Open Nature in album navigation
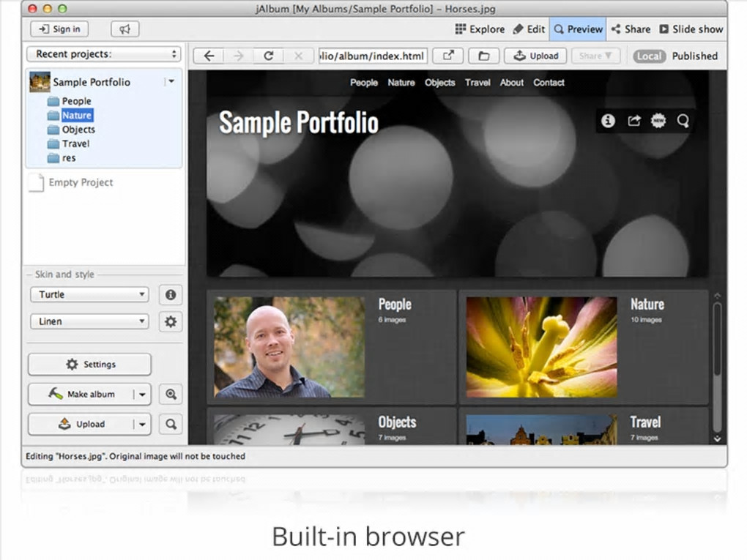The image size is (747, 560). coord(401,83)
